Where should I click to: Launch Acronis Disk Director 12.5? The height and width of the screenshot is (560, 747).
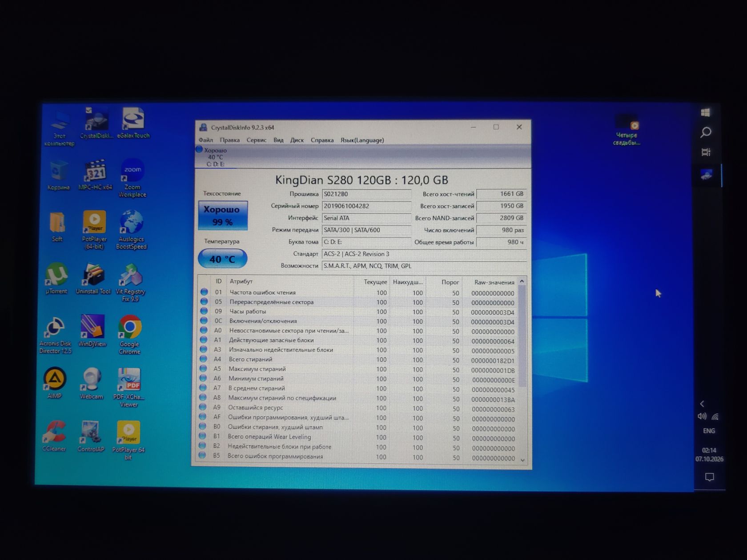55,335
